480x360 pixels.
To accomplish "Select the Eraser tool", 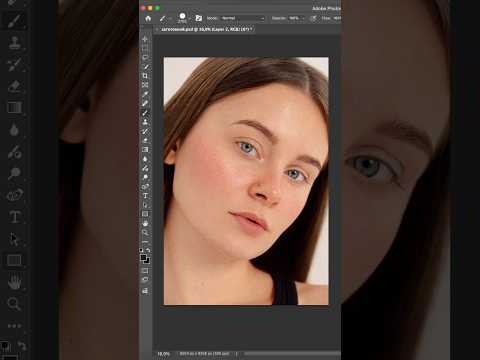I will click(x=145, y=140).
